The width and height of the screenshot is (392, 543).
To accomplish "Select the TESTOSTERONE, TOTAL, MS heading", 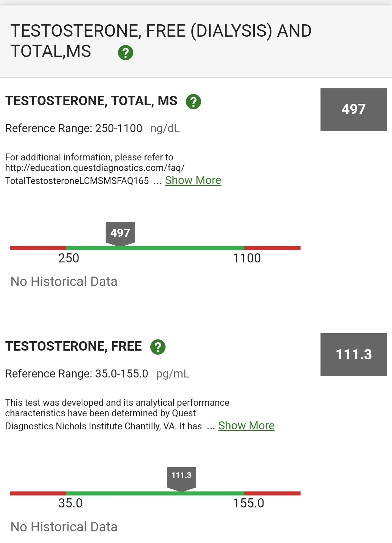I will click(x=91, y=101).
